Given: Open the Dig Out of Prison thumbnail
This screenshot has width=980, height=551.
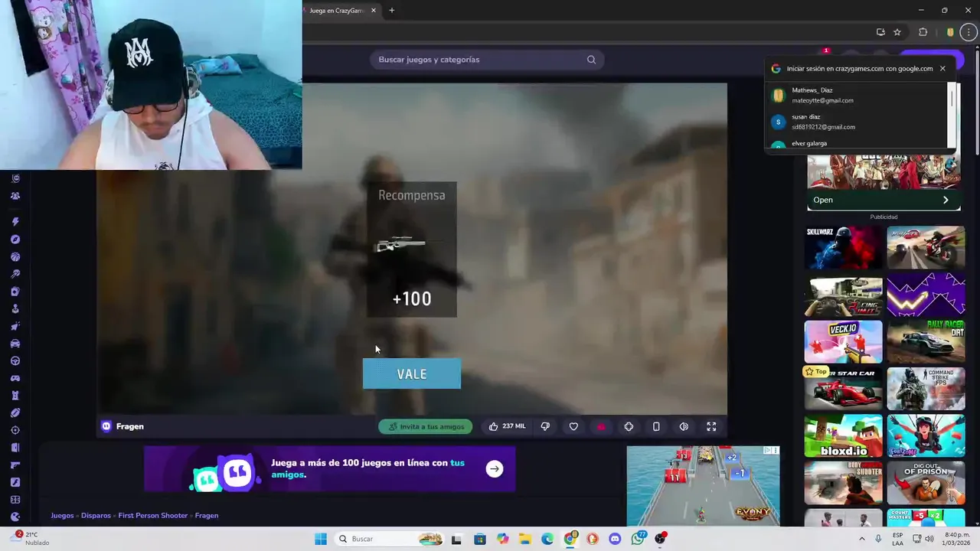Looking at the screenshot, I should [926, 483].
